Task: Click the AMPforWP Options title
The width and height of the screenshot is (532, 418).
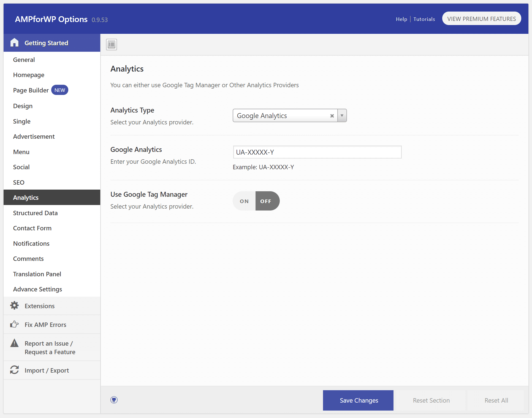Action: coord(51,19)
